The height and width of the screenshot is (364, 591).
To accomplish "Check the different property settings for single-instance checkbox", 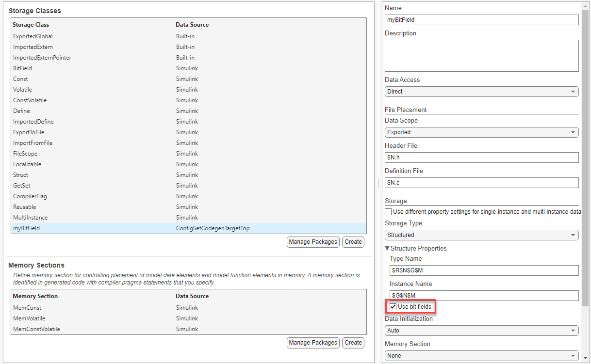I will [388, 212].
